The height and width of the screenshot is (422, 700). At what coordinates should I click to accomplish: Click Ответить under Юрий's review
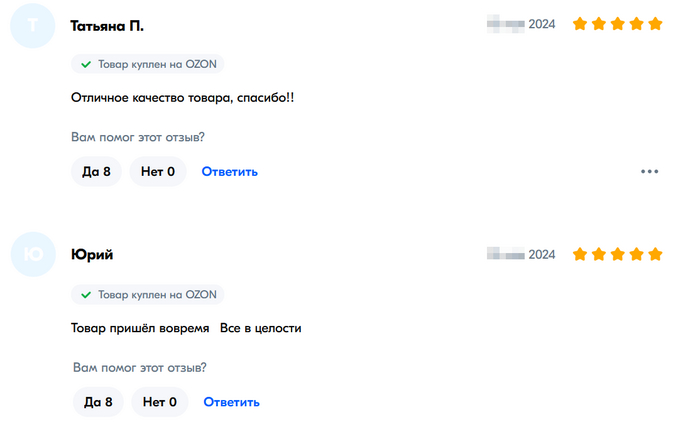pos(232,402)
